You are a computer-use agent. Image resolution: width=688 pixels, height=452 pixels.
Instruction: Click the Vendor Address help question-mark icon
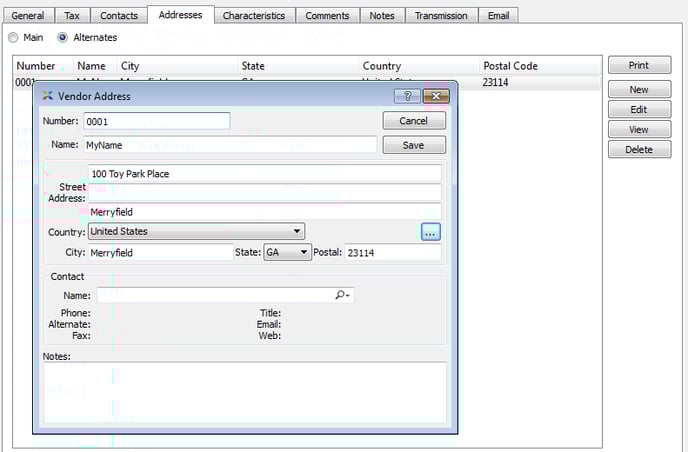(x=407, y=96)
